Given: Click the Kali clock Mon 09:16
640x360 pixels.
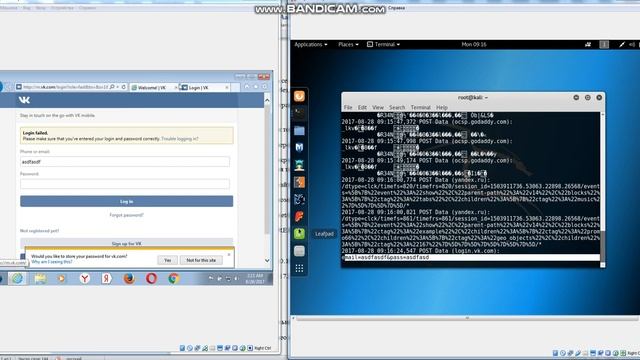Looking at the screenshot, I should tap(473, 44).
